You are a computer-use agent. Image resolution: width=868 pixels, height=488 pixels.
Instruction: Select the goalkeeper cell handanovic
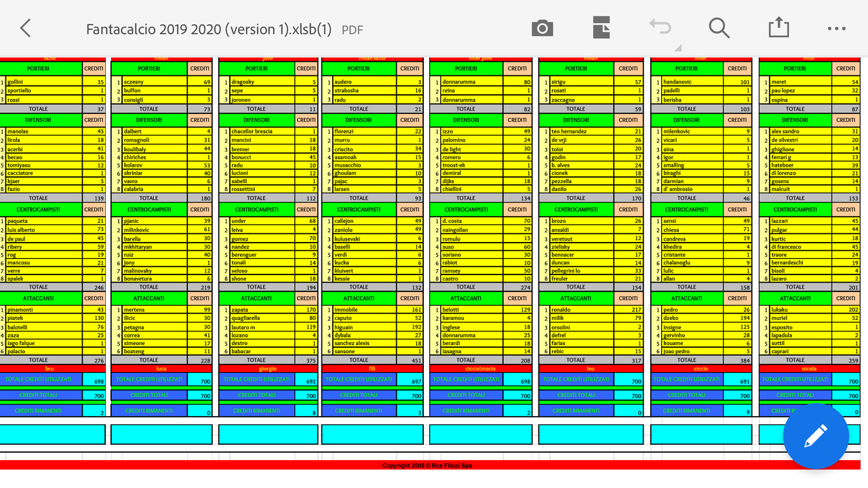click(x=694, y=82)
